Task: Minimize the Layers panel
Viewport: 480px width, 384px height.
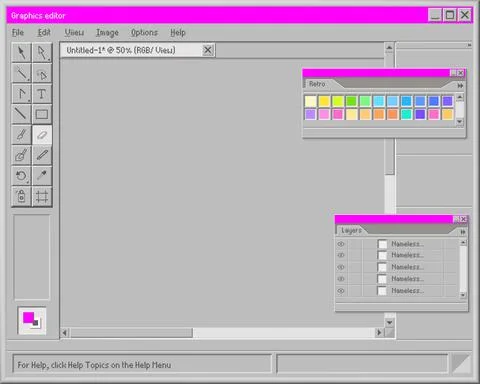Action: point(456,219)
